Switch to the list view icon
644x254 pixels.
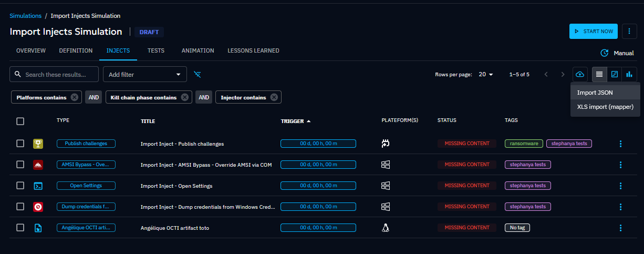pos(599,74)
